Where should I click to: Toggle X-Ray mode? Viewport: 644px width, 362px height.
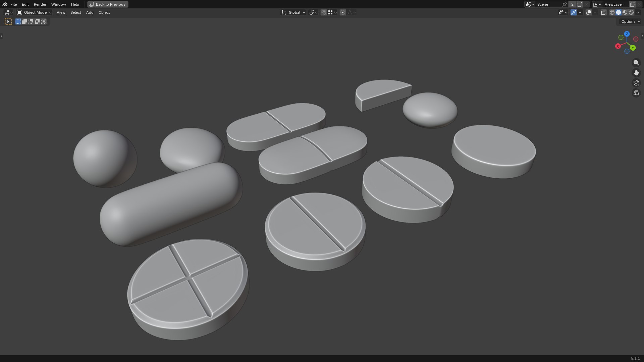(x=604, y=12)
